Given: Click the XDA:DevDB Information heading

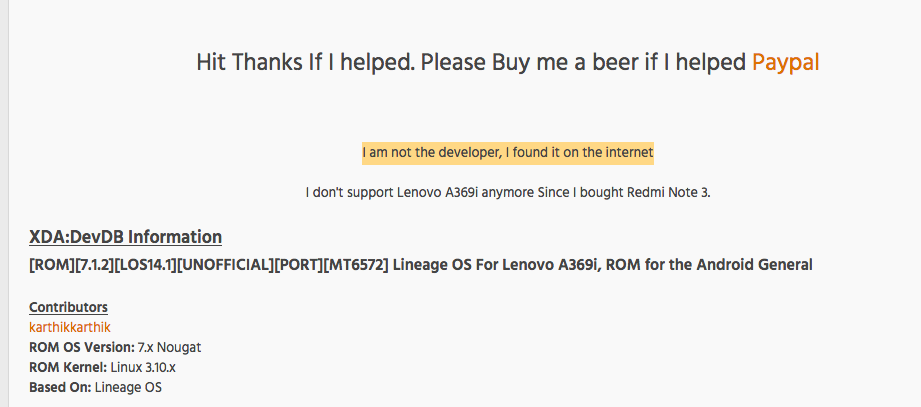Looking at the screenshot, I should point(126,237).
